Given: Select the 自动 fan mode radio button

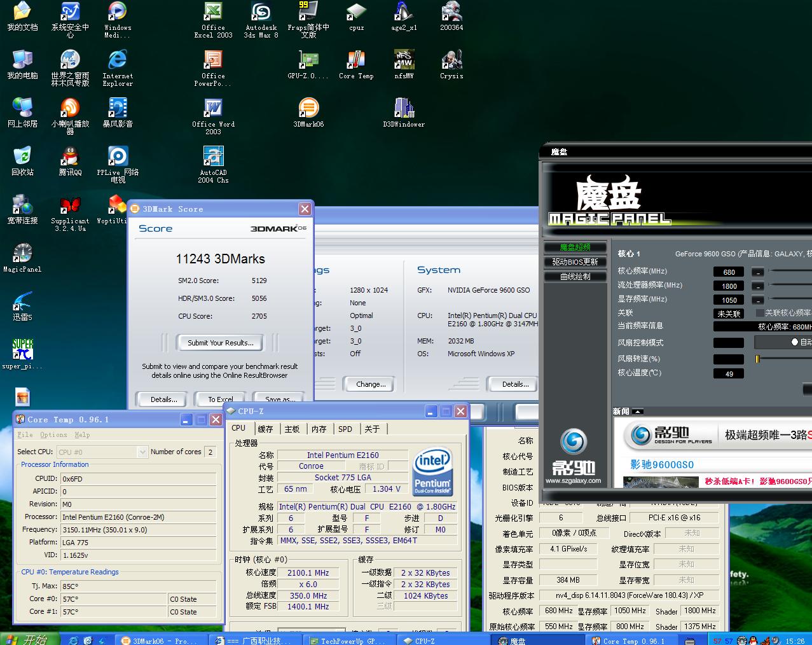Looking at the screenshot, I should [795, 342].
